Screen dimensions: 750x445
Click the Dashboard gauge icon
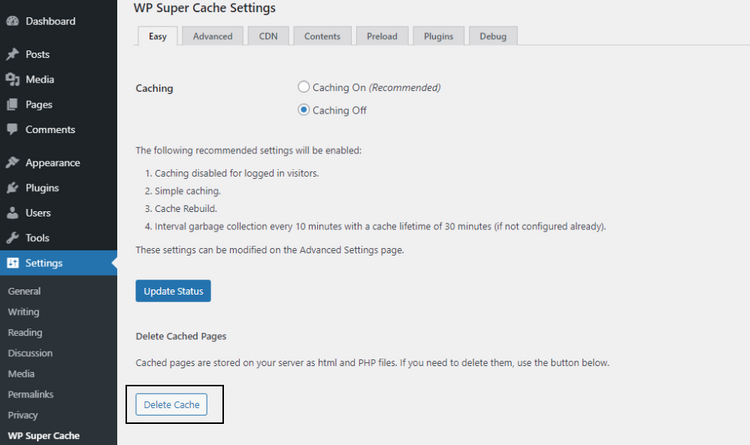[12, 21]
